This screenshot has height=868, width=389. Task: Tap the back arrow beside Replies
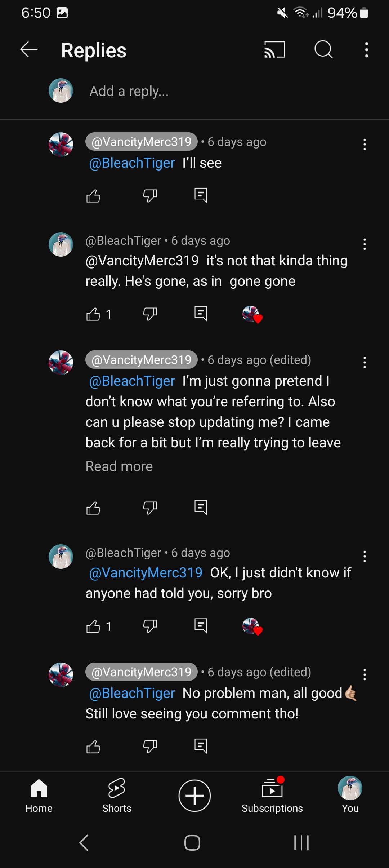pyautogui.click(x=29, y=50)
